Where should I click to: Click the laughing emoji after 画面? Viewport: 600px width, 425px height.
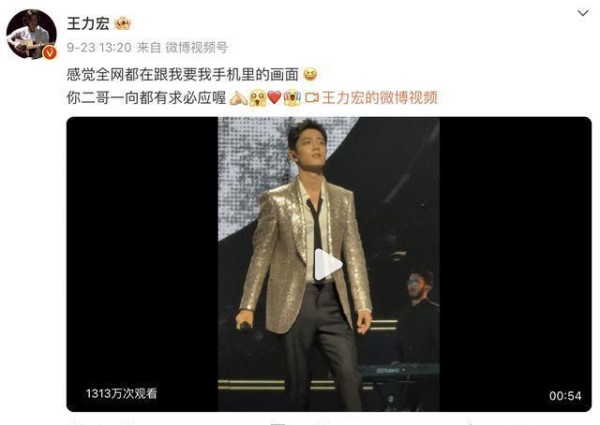coord(310,74)
